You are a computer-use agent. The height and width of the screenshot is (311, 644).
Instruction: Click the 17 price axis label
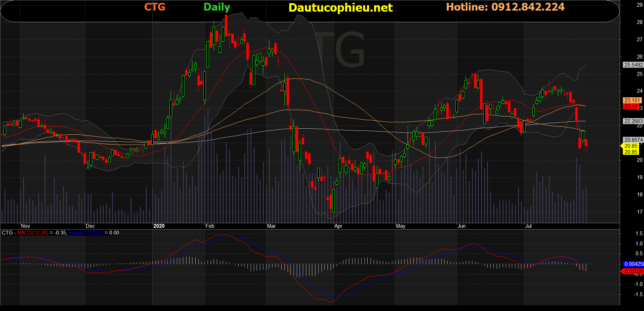pos(639,212)
